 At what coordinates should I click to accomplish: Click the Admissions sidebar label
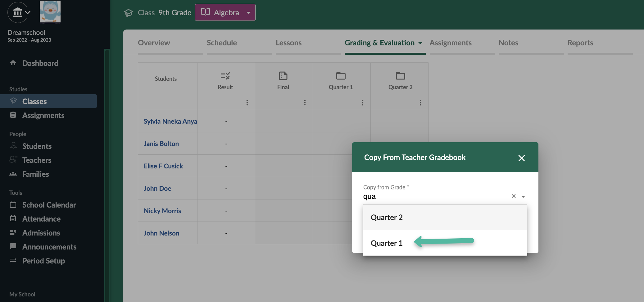click(x=41, y=233)
